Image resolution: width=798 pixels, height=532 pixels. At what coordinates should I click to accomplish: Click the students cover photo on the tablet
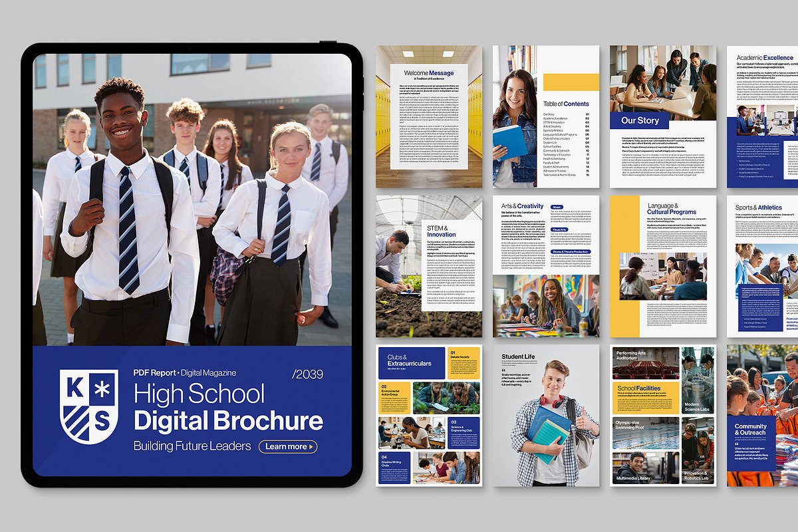pos(192,199)
